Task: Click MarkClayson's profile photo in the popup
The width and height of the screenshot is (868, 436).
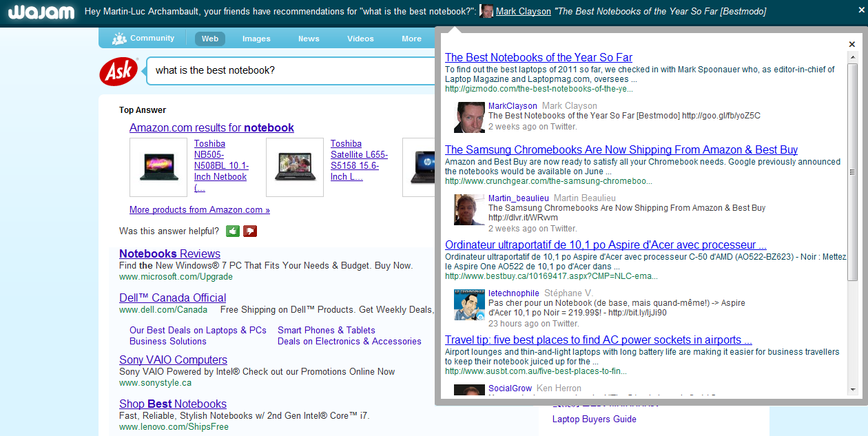Action: pos(469,117)
